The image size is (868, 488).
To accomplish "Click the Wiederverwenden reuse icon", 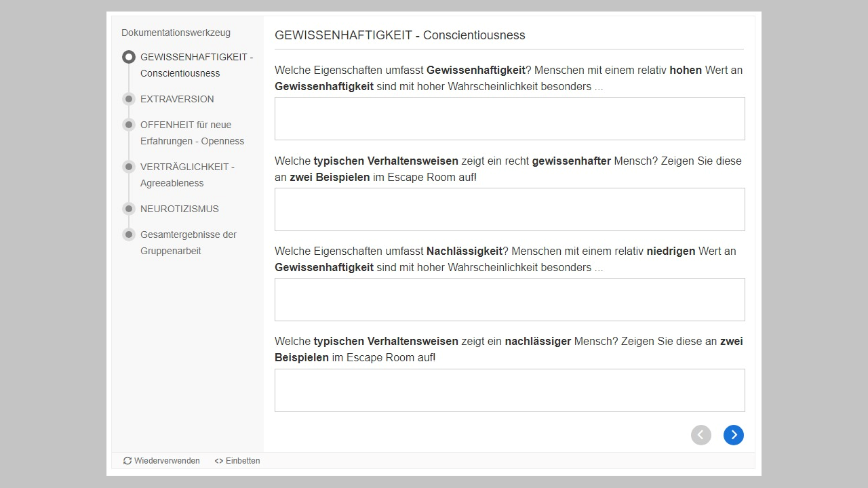I will [127, 461].
